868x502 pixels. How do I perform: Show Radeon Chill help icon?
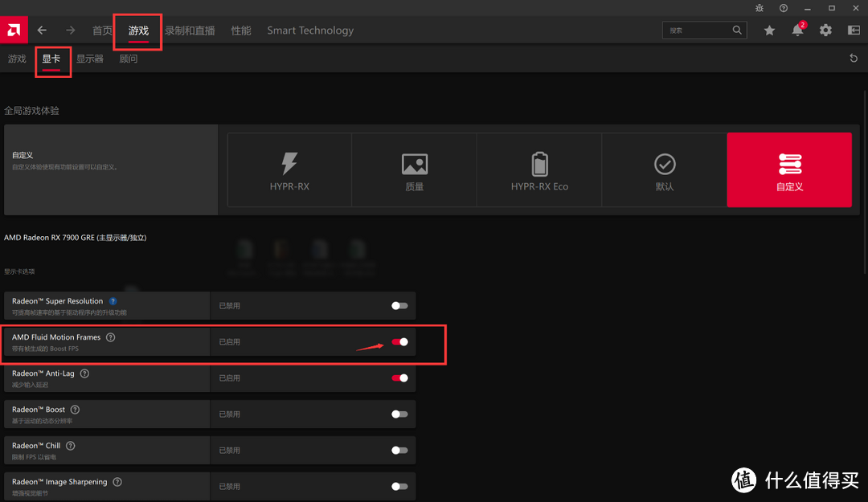coord(71,446)
